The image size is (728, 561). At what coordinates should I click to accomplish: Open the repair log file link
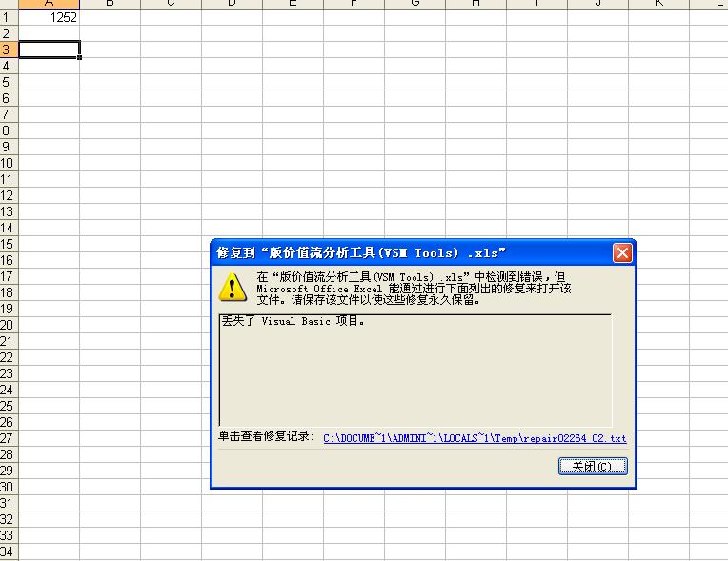coord(475,438)
